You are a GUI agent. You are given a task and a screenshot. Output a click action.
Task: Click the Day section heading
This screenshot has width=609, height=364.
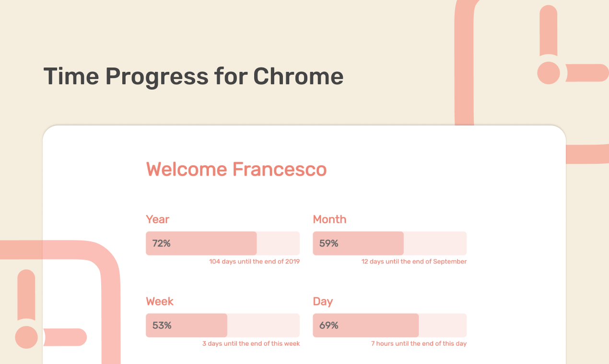point(323,301)
